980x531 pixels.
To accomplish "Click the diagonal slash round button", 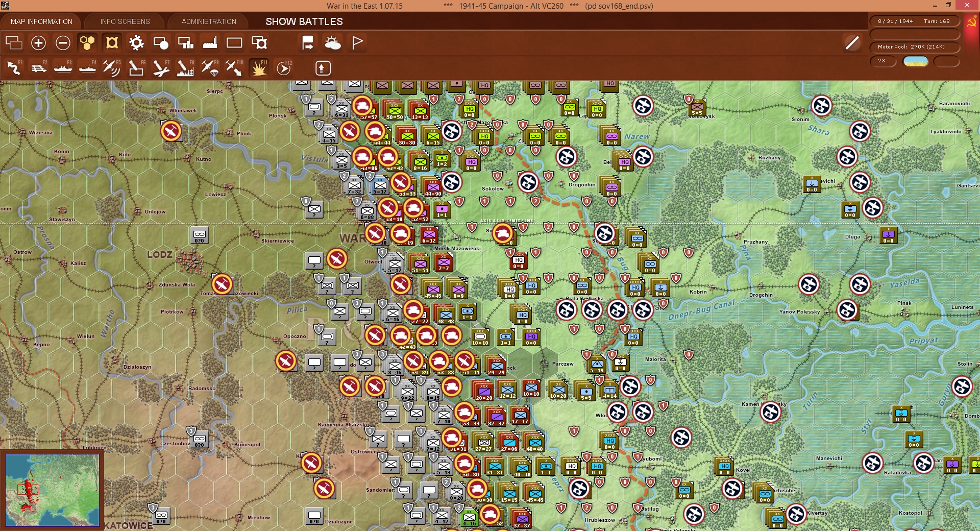I will click(x=852, y=43).
